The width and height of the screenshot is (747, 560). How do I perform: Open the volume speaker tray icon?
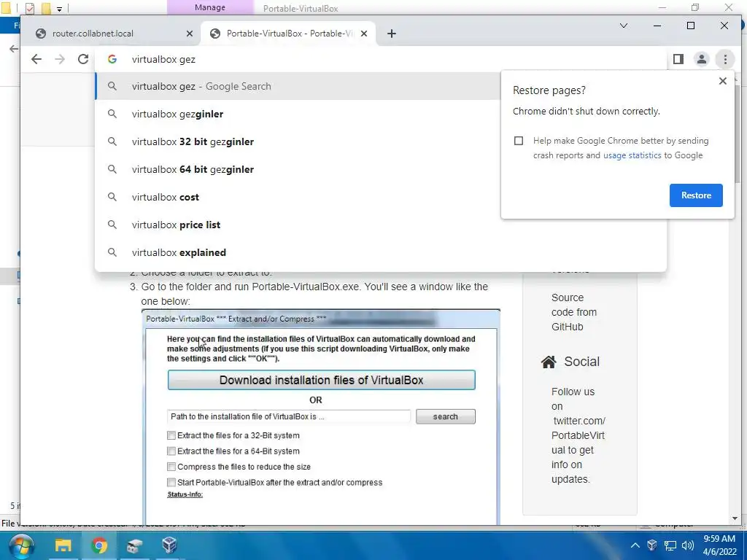tap(687, 545)
